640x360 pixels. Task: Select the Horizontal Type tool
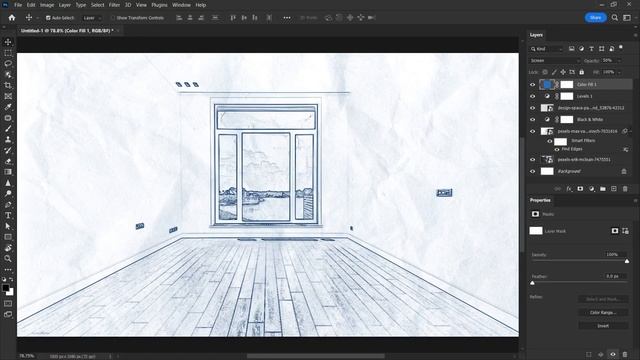[x=8, y=215]
